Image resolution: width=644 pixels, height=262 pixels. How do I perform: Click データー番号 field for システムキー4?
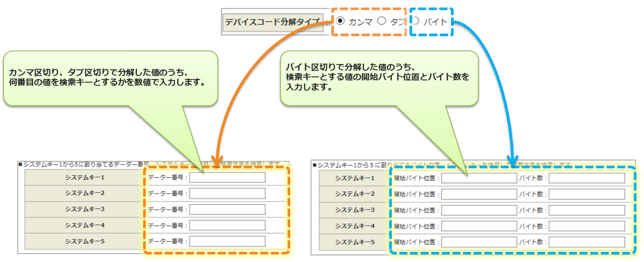(x=227, y=225)
